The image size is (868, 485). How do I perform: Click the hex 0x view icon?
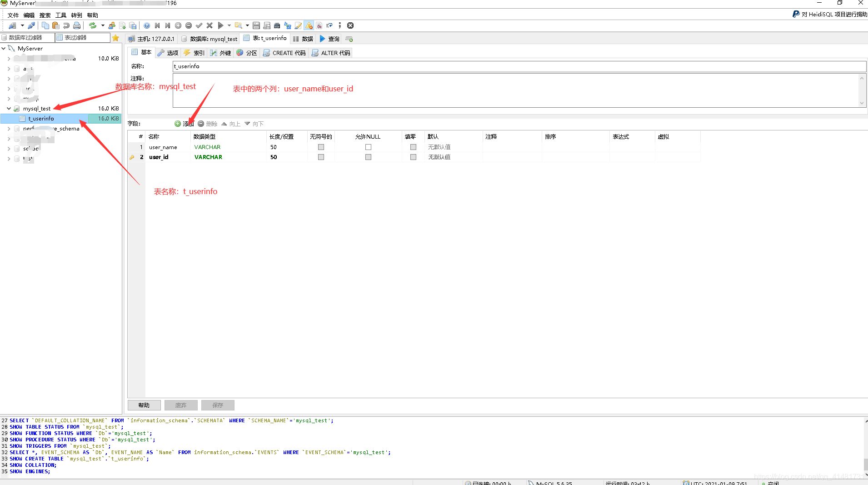coord(319,25)
